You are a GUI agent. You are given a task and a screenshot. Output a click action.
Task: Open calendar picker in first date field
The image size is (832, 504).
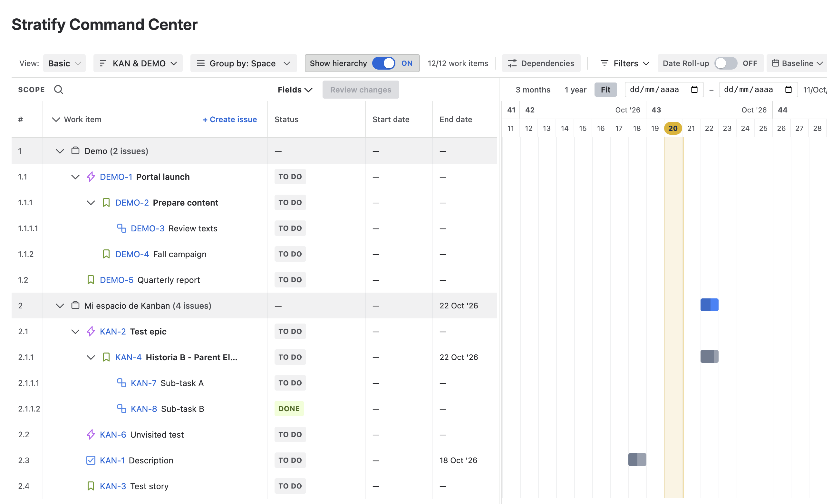[x=694, y=90]
